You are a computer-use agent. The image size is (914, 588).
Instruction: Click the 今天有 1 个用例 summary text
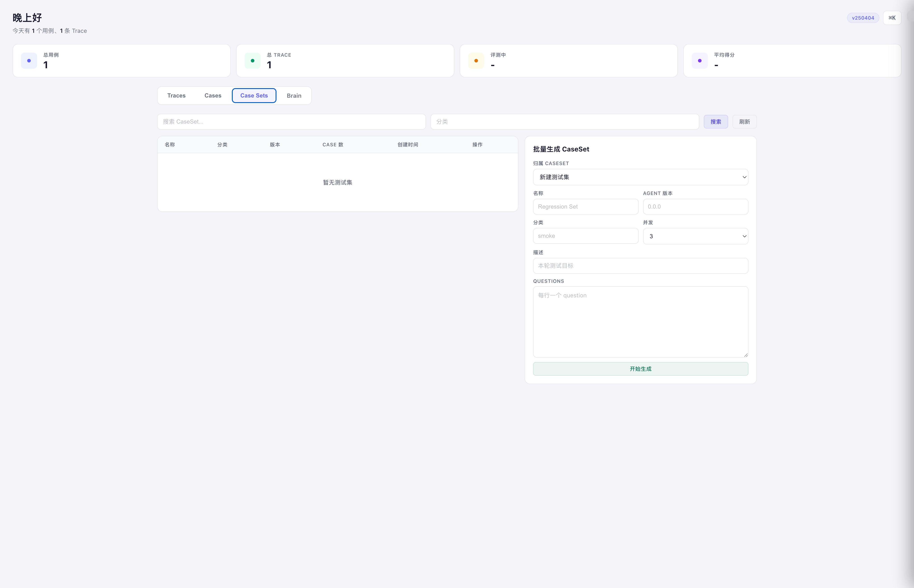[50, 31]
